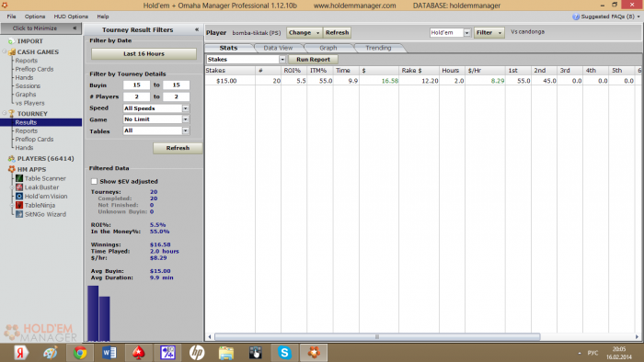This screenshot has height=362, width=644.
Task: Launch LeakBuster from HM Apps
Action: 19,187
